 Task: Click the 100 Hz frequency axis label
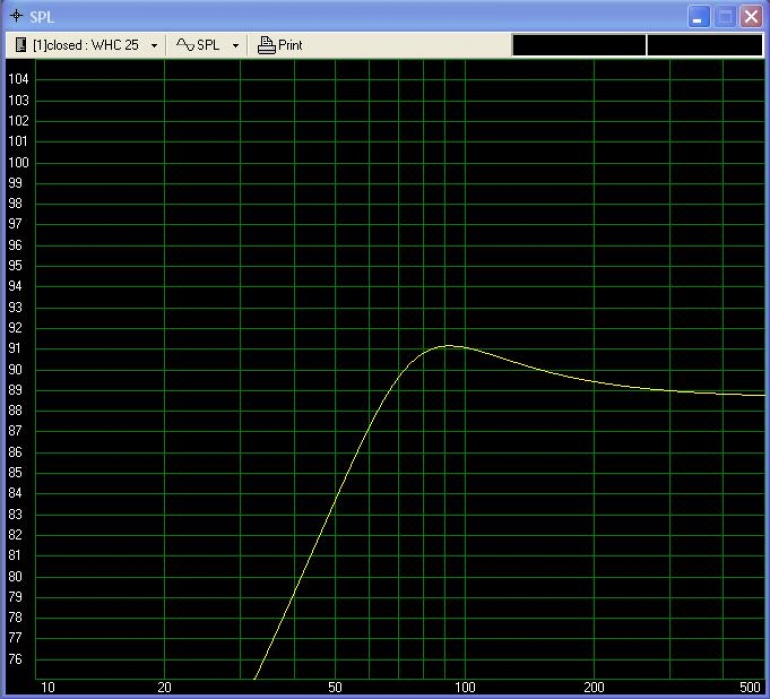pyautogui.click(x=465, y=687)
